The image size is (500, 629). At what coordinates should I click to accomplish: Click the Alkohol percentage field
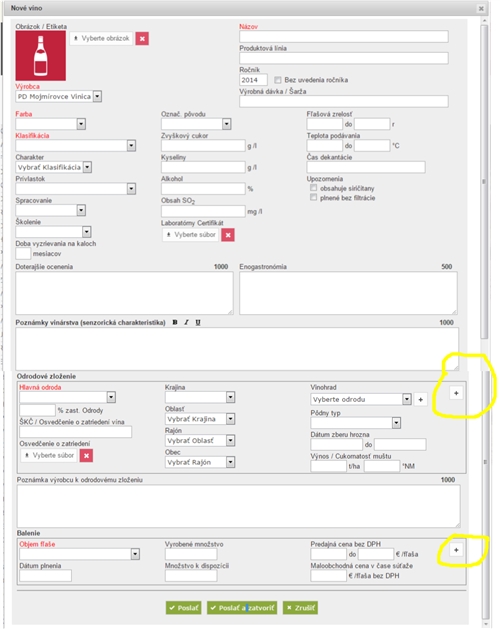[203, 189]
